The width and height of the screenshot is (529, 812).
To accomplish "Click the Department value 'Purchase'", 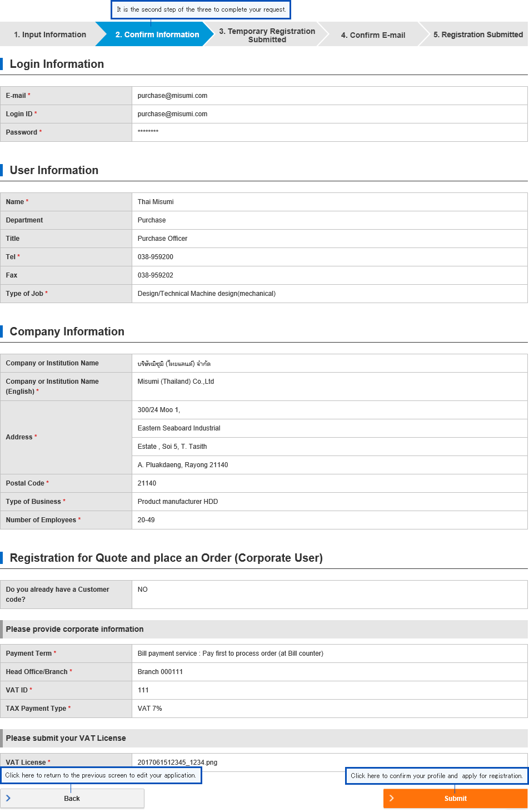I will pyautogui.click(x=152, y=220).
